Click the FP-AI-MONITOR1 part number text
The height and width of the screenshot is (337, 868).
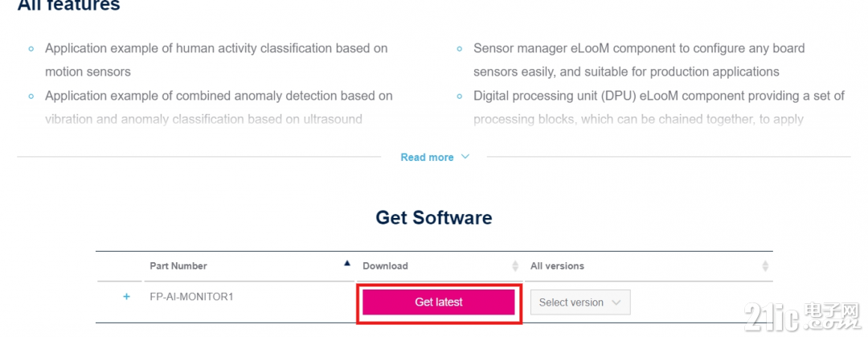(x=191, y=297)
